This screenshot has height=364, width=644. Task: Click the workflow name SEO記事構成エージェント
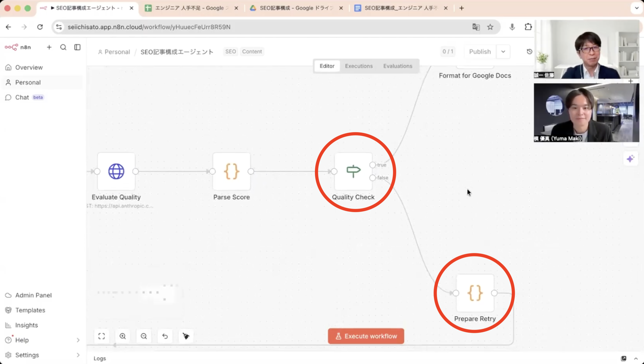tap(177, 52)
